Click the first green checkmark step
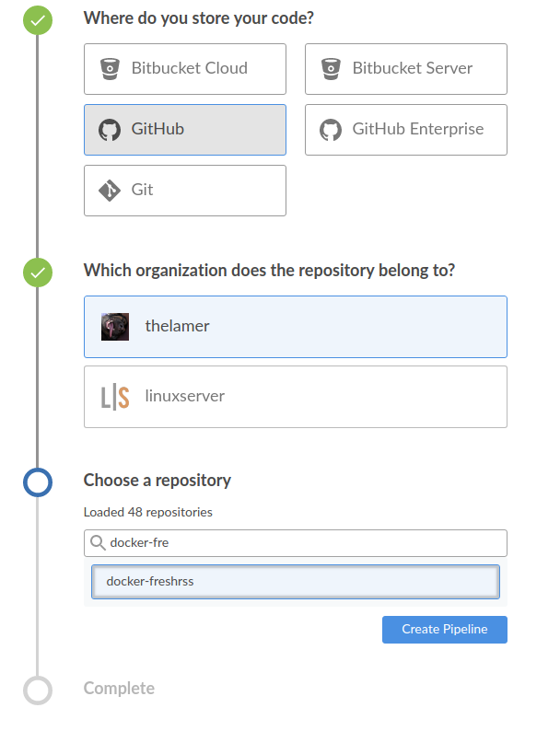The width and height of the screenshot is (560, 731). coord(38,18)
